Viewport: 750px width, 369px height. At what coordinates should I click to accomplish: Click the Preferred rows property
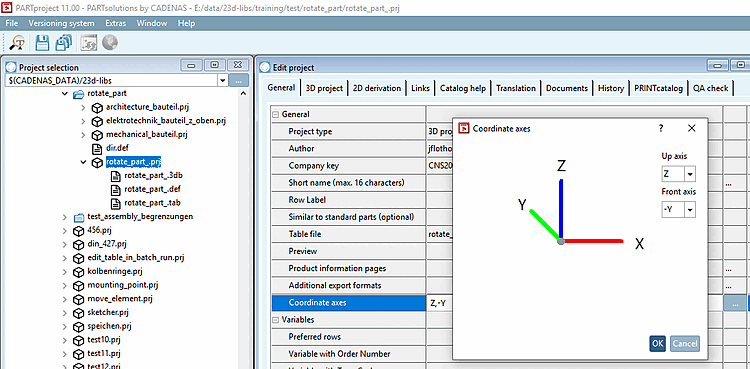[x=348, y=337]
